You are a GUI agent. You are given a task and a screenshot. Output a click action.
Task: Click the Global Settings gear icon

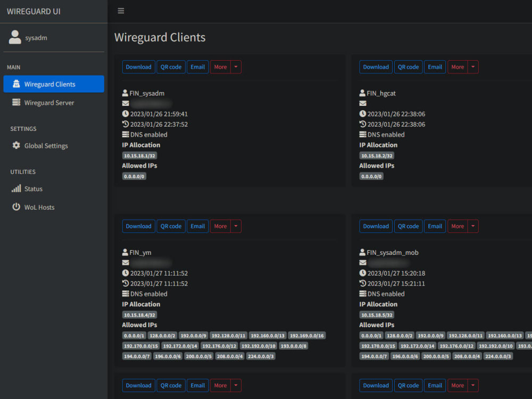tap(16, 145)
